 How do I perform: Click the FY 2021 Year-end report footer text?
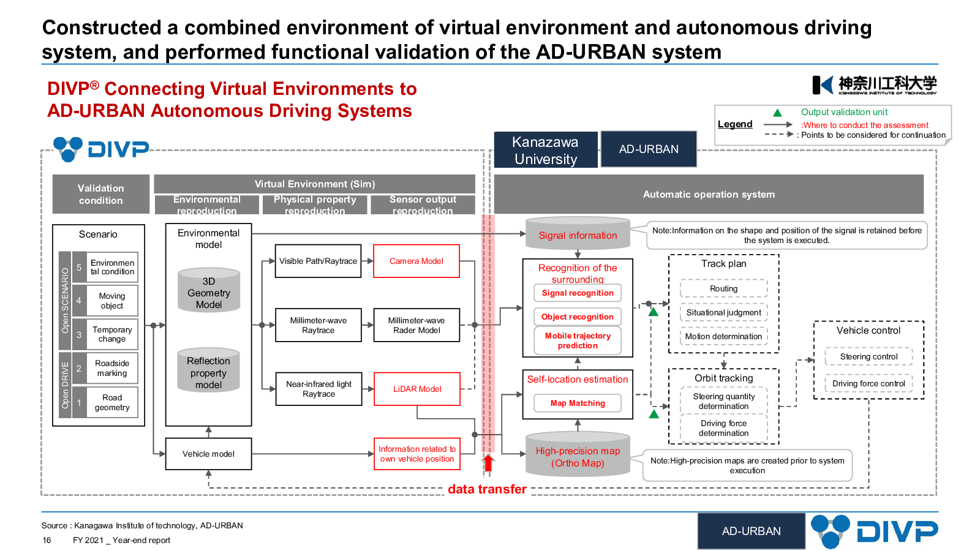(121, 540)
